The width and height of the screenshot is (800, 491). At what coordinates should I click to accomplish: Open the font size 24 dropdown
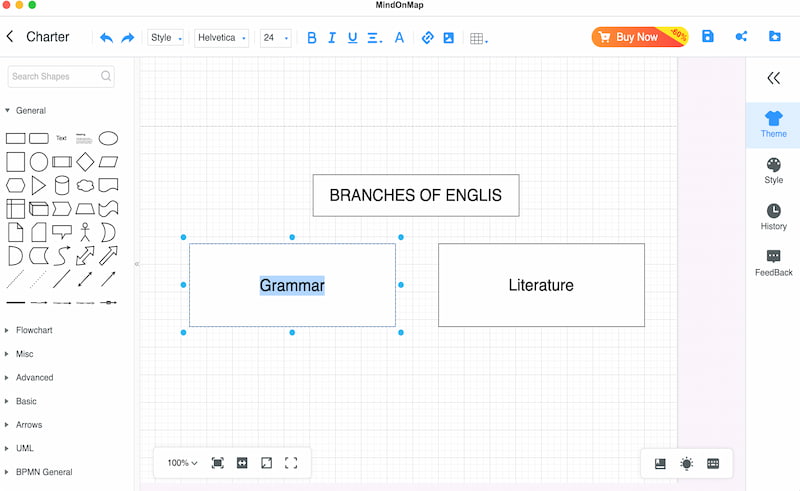tap(276, 38)
